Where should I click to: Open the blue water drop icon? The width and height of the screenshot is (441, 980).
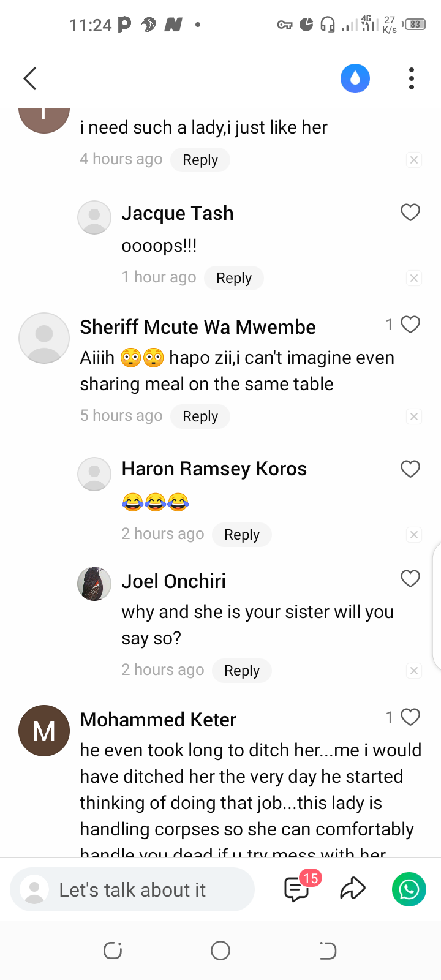tap(355, 78)
